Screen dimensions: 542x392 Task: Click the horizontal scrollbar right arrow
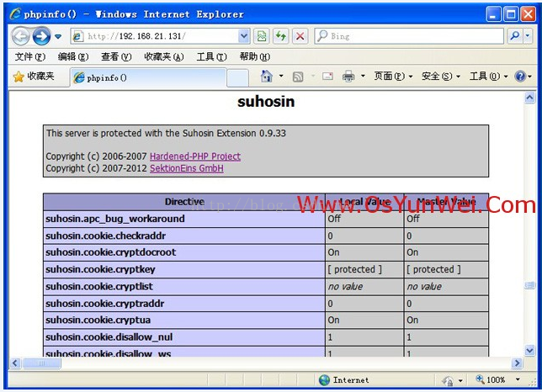coord(517,363)
